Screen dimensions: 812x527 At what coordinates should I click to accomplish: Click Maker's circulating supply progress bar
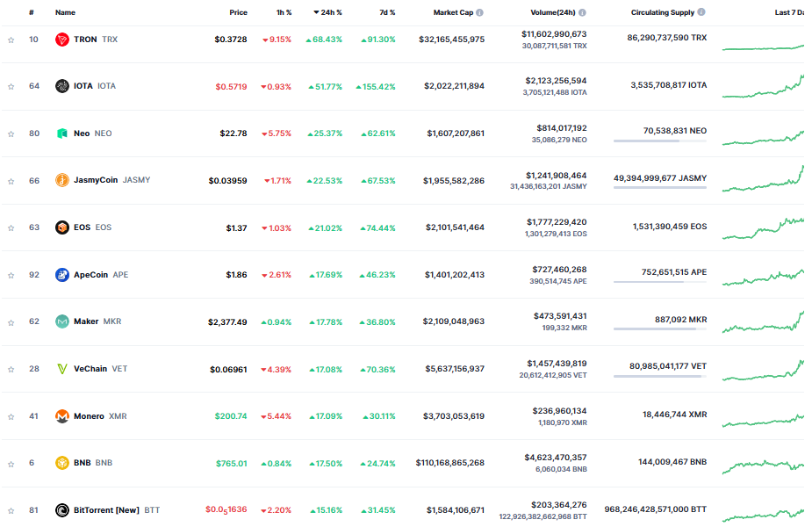click(x=660, y=329)
